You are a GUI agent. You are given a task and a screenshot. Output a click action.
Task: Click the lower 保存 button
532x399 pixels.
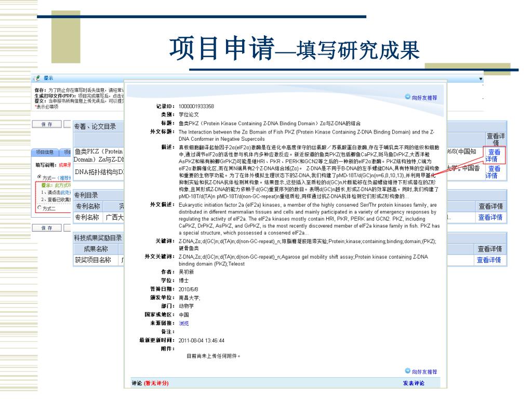[47, 228]
